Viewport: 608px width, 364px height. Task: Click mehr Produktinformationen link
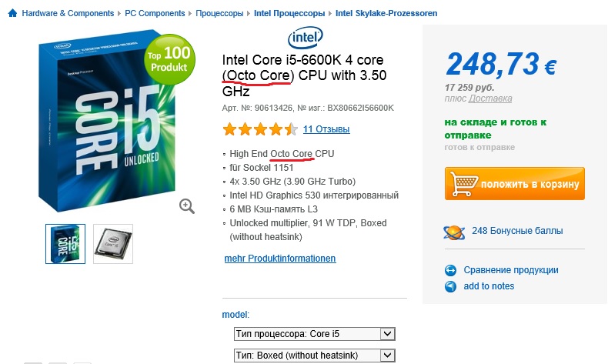tap(280, 259)
